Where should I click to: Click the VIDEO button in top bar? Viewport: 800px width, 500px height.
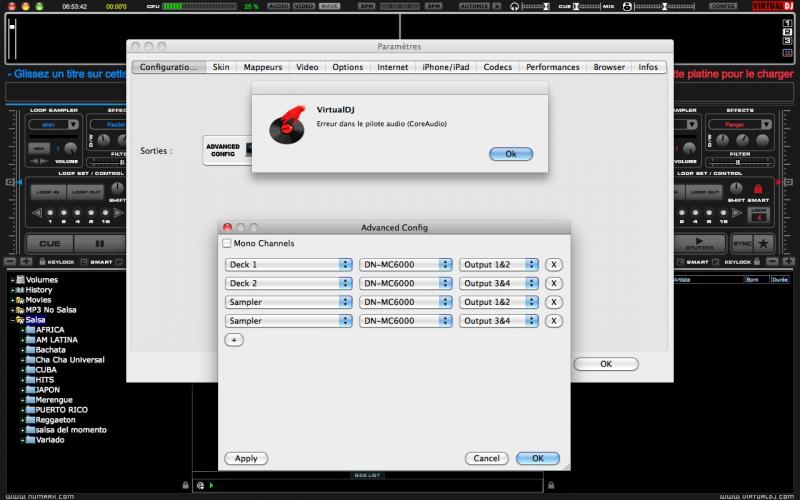tap(304, 6)
